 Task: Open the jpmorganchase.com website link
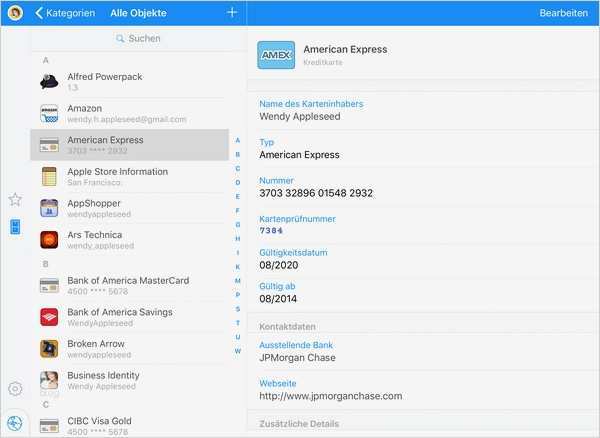pyautogui.click(x=331, y=396)
